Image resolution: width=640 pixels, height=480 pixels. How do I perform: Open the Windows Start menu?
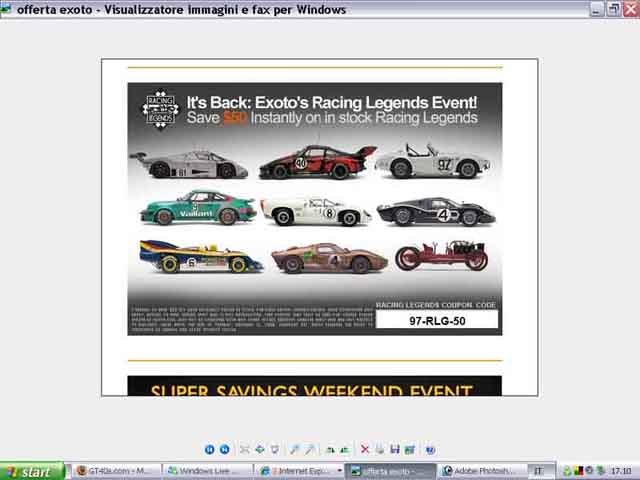click(x=32, y=471)
